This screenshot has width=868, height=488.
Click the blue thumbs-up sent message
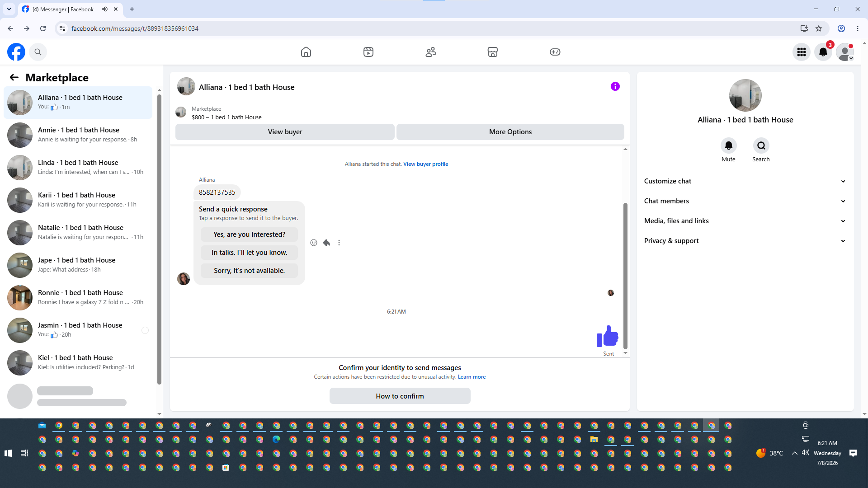click(607, 336)
